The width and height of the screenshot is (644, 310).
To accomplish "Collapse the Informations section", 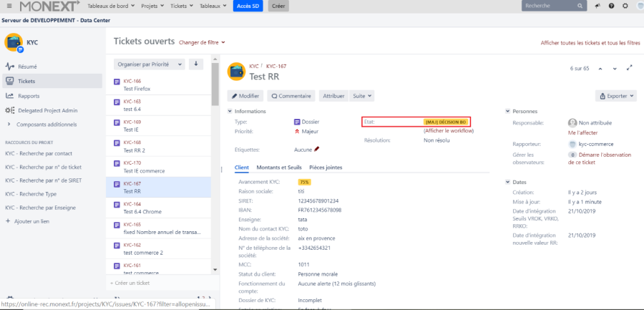I will point(230,112).
